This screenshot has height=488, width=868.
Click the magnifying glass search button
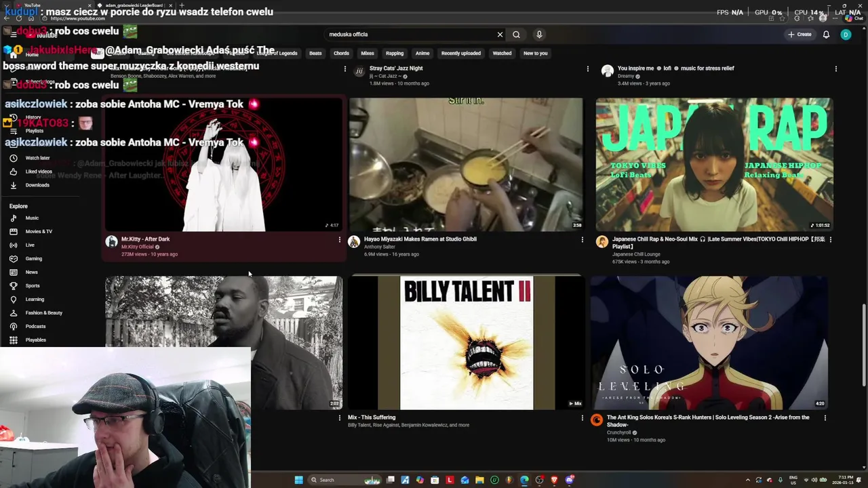[516, 35]
